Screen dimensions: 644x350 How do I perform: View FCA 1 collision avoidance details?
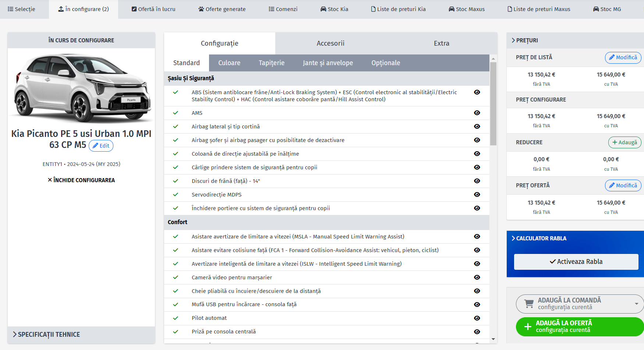[x=477, y=250]
